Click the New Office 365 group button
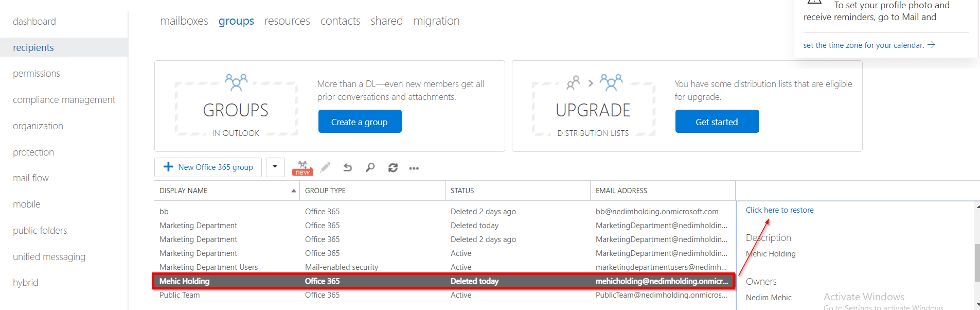980x310 pixels. (x=208, y=167)
